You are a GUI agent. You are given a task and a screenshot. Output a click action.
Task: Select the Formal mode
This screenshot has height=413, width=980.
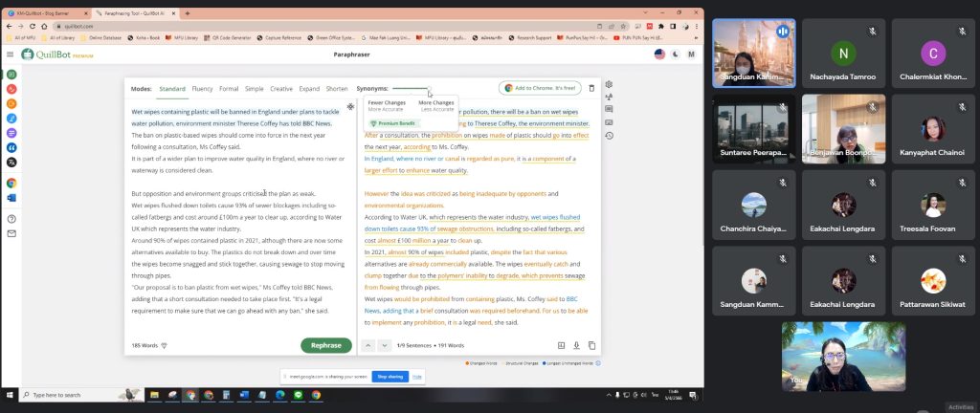click(229, 88)
